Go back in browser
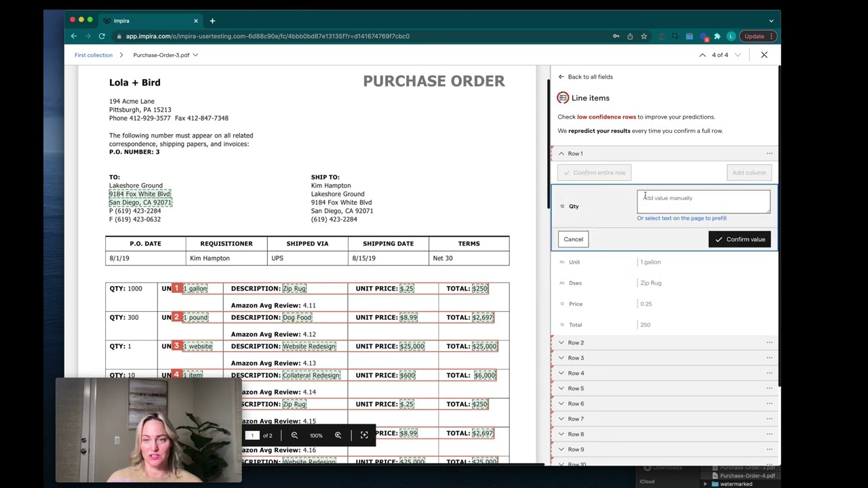The width and height of the screenshot is (868, 488). click(x=74, y=36)
